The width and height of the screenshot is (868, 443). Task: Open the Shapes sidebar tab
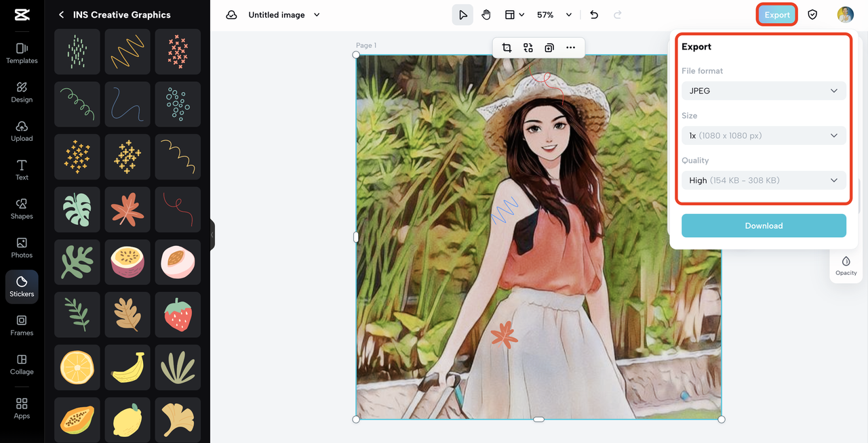pyautogui.click(x=22, y=209)
